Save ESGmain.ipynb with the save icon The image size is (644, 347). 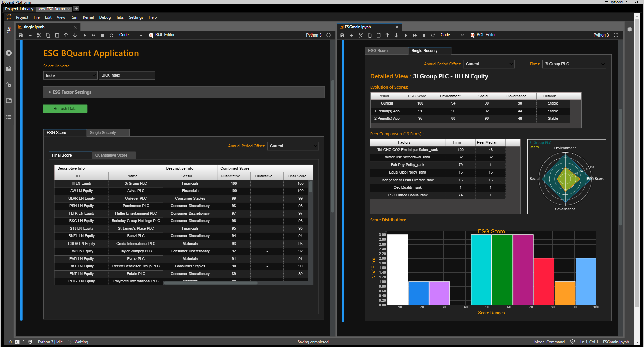[342, 35]
